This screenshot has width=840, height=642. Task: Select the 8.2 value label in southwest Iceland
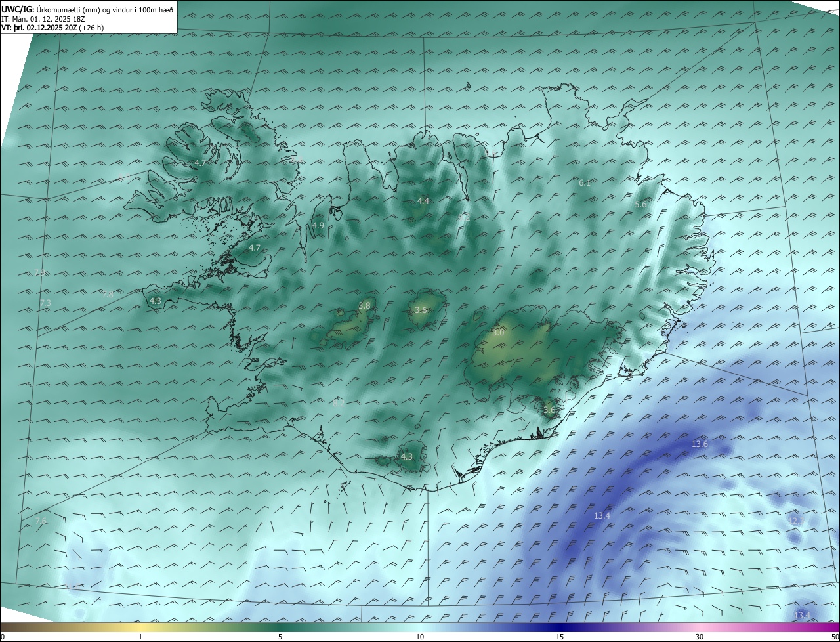pyautogui.click(x=339, y=403)
